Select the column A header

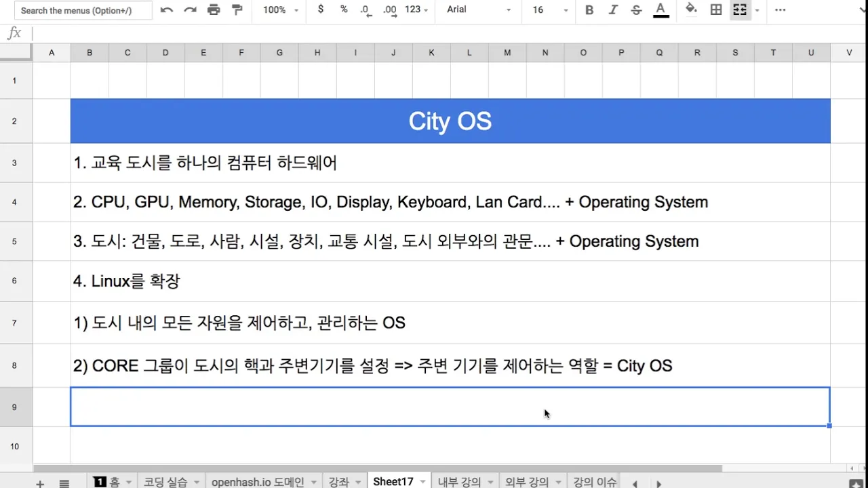[x=52, y=52]
